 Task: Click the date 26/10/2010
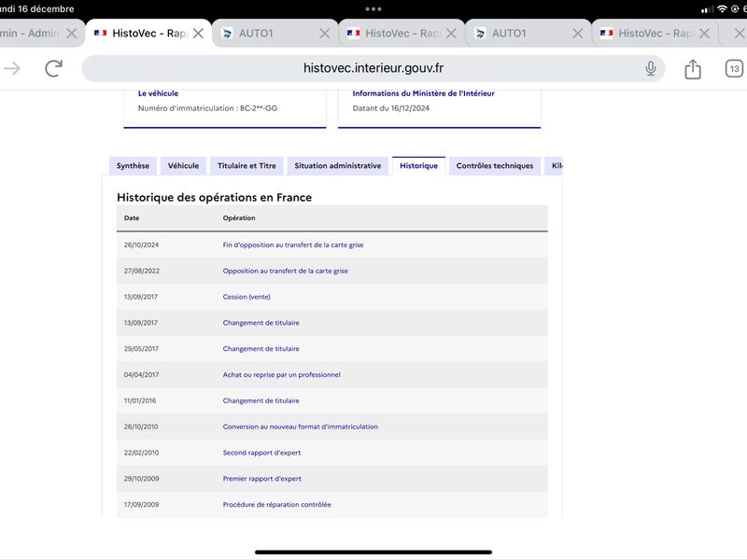coord(141,427)
